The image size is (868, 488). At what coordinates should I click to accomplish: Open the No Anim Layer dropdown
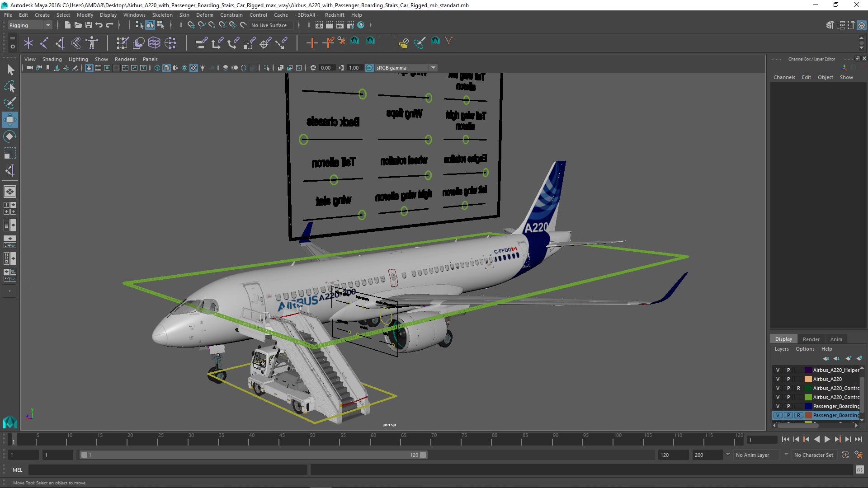757,455
